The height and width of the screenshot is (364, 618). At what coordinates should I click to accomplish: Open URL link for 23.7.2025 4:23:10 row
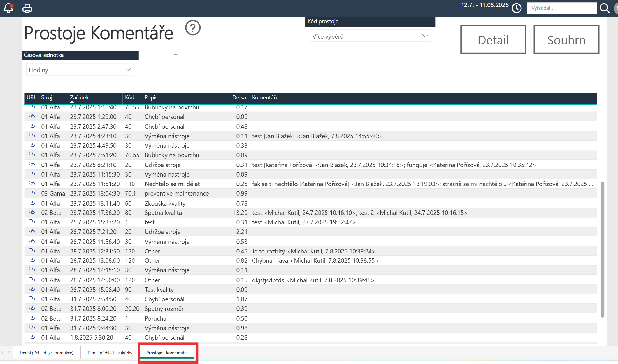click(32, 135)
